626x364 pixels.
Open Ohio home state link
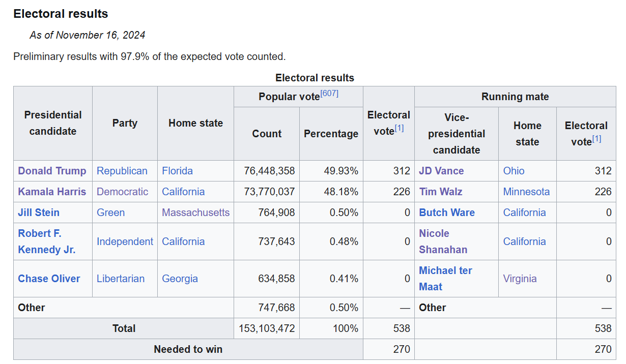tap(514, 171)
